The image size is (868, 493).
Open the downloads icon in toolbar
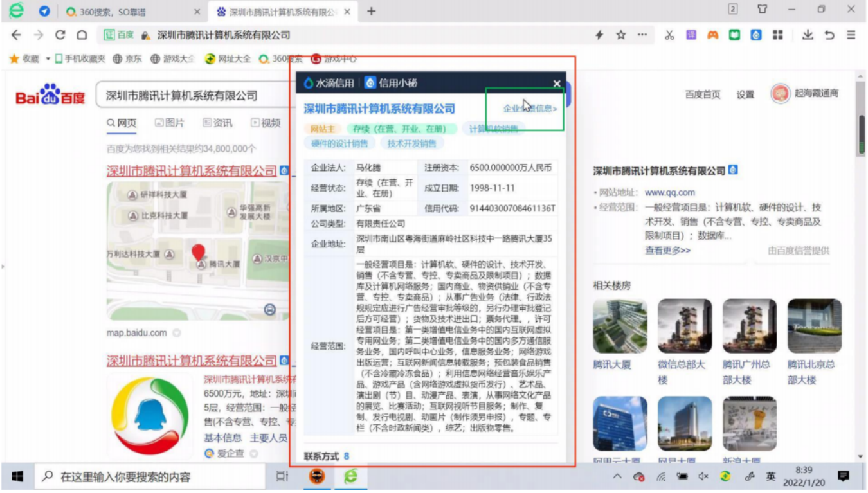808,35
